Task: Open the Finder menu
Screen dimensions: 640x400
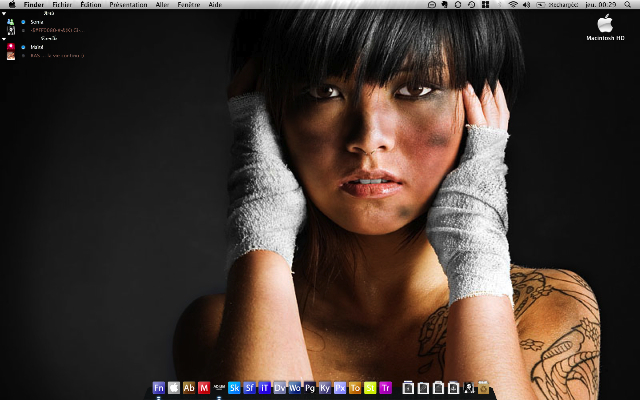Action: (x=34, y=4)
